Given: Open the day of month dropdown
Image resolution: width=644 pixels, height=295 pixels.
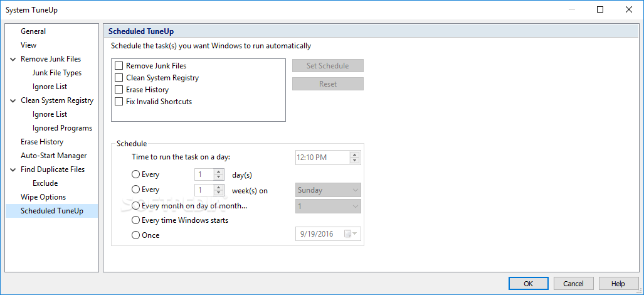Looking at the screenshot, I should (328, 206).
